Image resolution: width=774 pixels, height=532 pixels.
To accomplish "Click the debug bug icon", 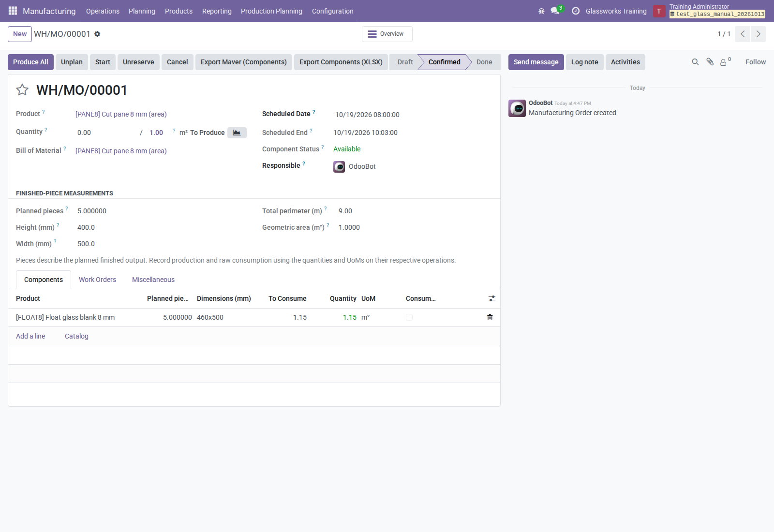I will coord(541,11).
